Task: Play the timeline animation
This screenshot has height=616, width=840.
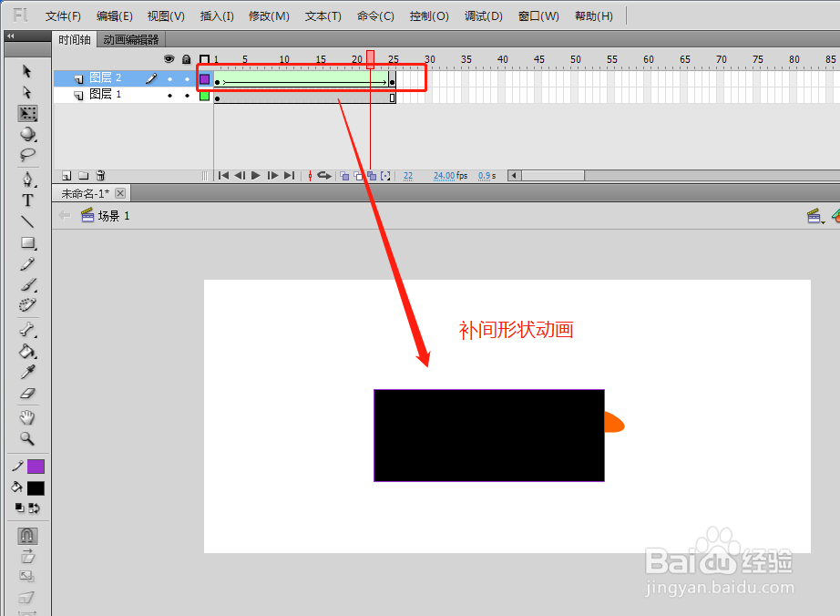Action: tap(256, 175)
